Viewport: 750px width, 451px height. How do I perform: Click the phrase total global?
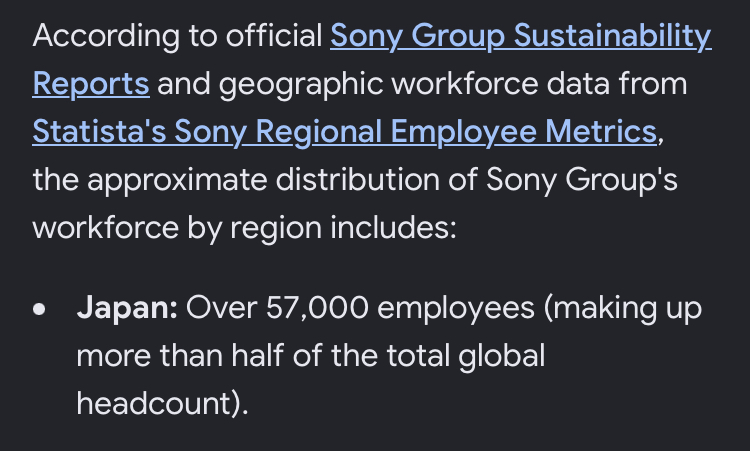[465, 356]
